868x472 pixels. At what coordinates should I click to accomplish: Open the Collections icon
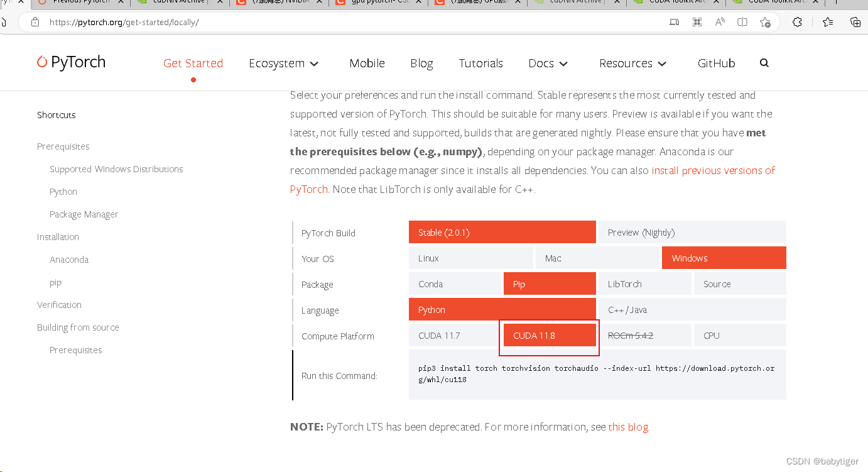pyautogui.click(x=855, y=22)
